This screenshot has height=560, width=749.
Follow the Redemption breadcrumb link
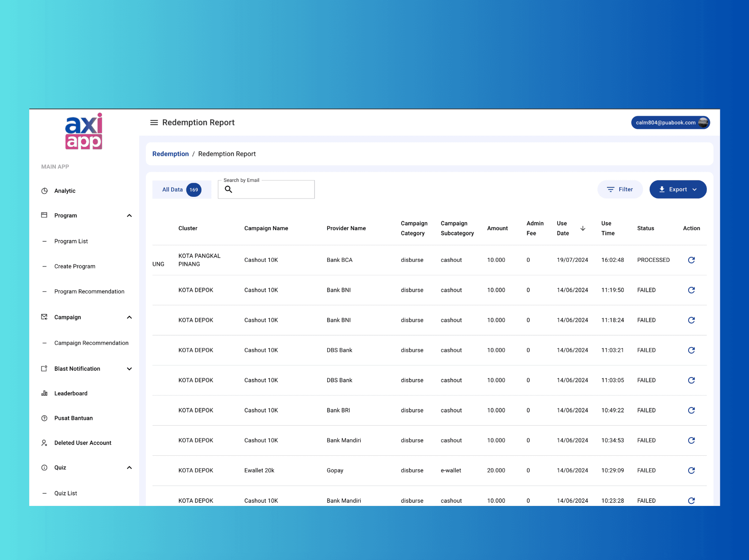170,154
